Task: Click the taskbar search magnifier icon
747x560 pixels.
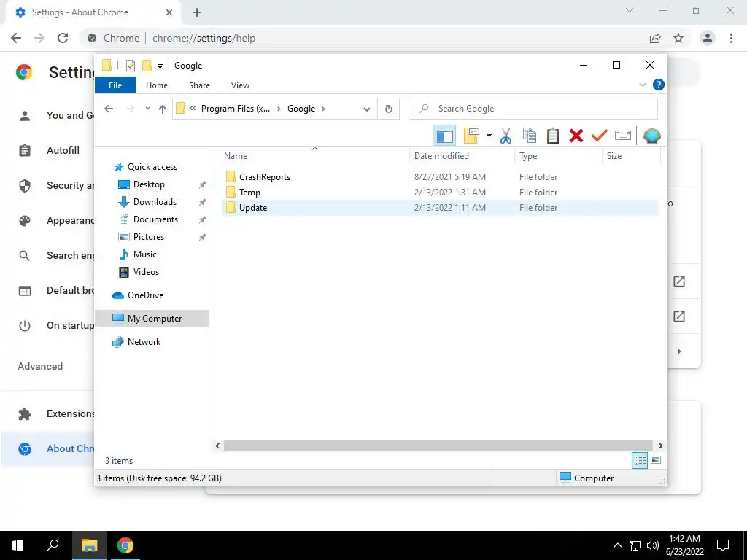Action: tap(53, 545)
